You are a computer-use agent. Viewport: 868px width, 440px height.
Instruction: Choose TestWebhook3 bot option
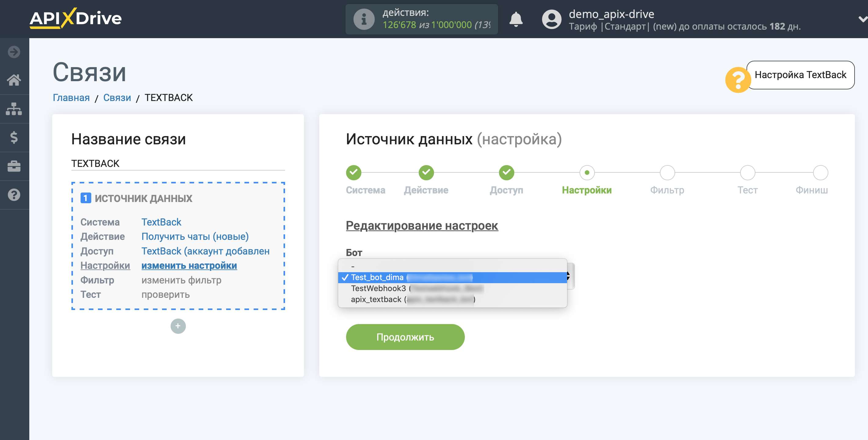[452, 288]
